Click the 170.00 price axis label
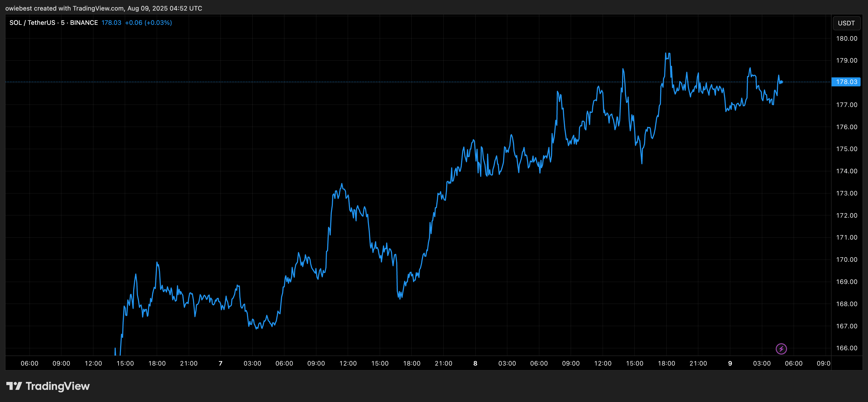The image size is (868, 402). tap(846, 259)
